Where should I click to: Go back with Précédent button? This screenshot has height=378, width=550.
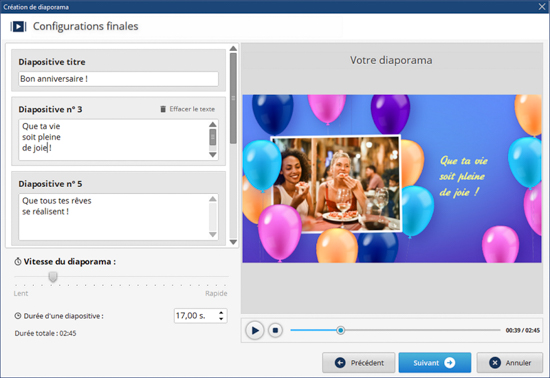358,363
